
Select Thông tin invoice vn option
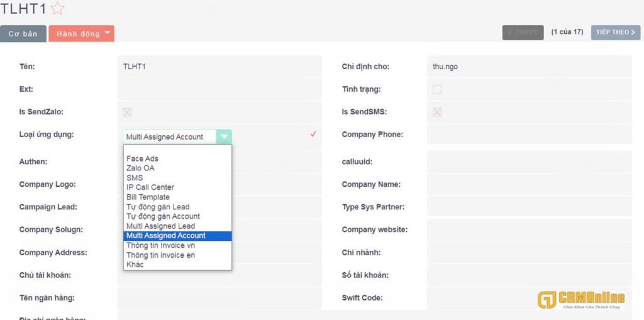[160, 245]
